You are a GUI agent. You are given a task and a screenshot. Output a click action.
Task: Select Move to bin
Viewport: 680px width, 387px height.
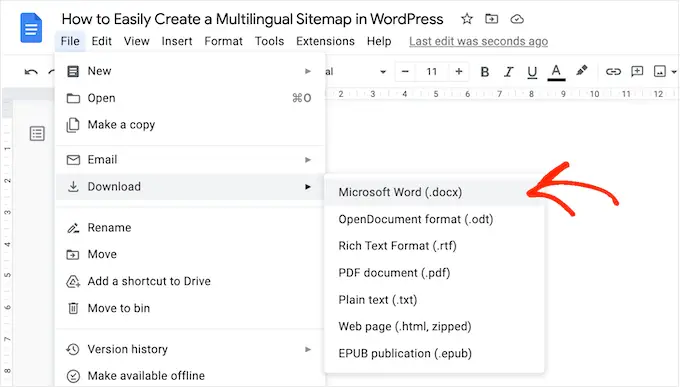click(x=190, y=308)
